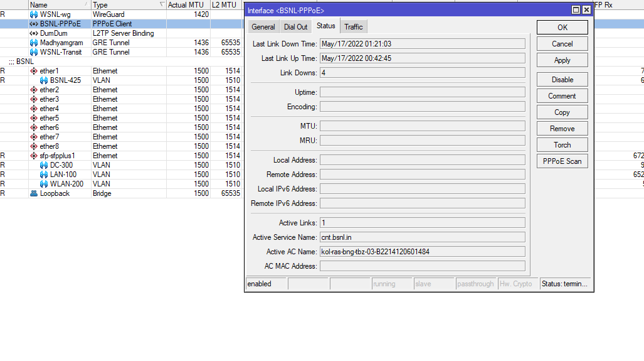Sort the list by Name column

pos(59,5)
